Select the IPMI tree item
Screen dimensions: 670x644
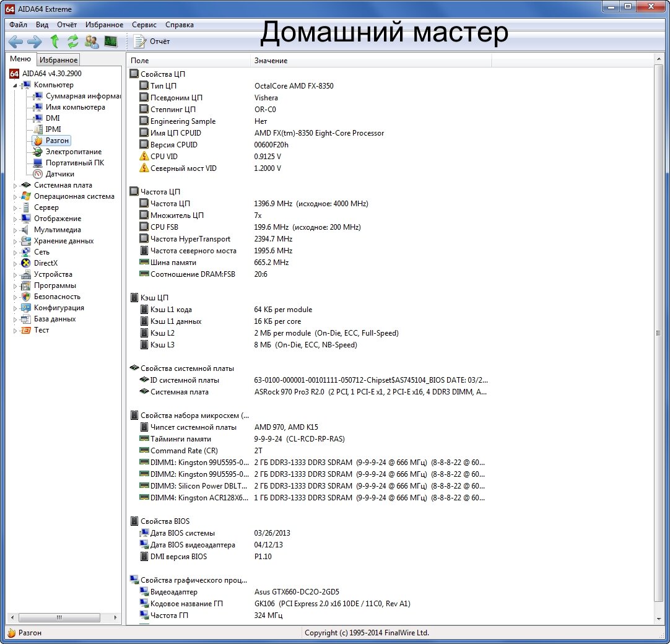53,129
